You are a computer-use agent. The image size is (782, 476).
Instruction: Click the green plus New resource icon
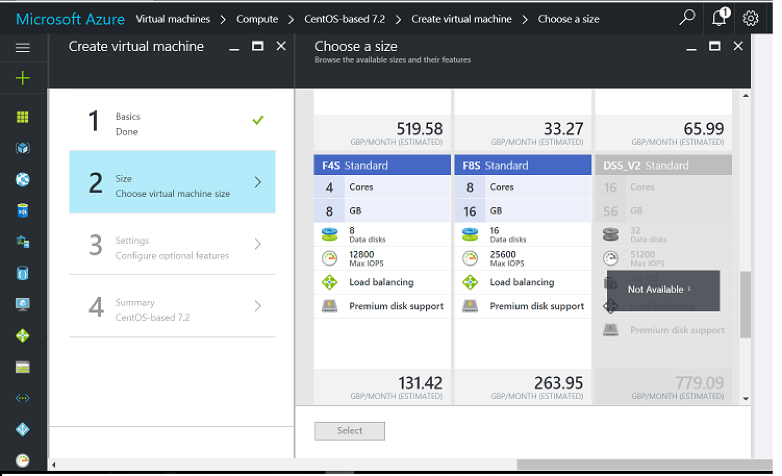pos(22,78)
